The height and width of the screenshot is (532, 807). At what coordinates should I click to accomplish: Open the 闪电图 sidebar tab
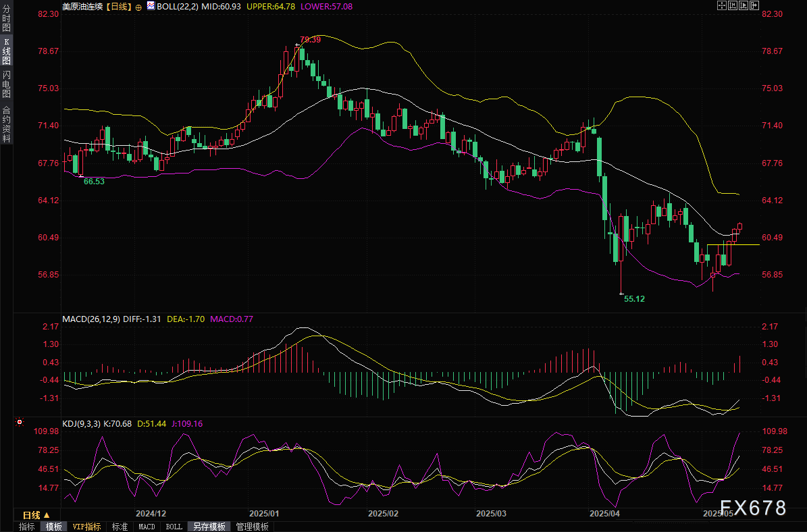(x=6, y=84)
